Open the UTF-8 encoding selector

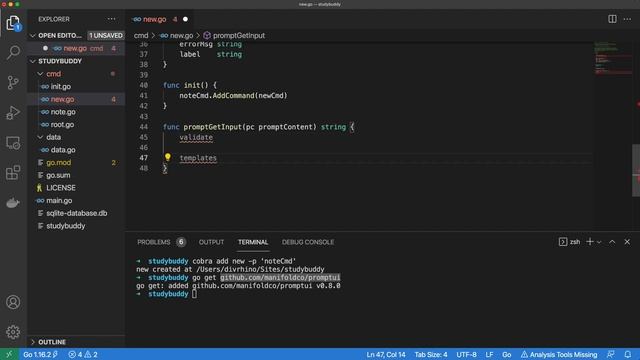coord(466,354)
